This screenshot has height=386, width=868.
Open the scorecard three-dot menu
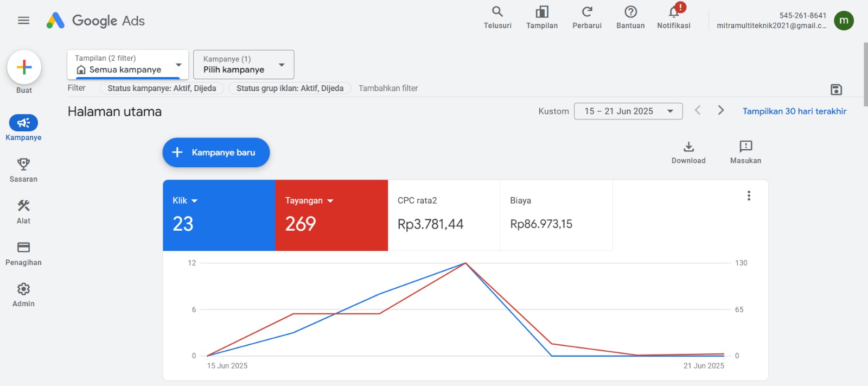click(749, 196)
